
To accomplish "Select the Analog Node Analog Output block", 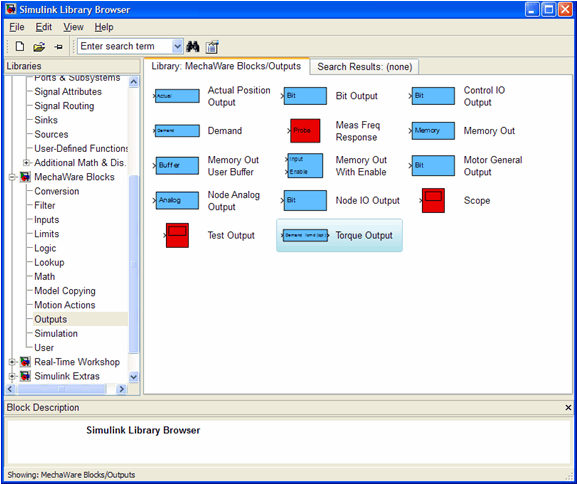I will (177, 201).
